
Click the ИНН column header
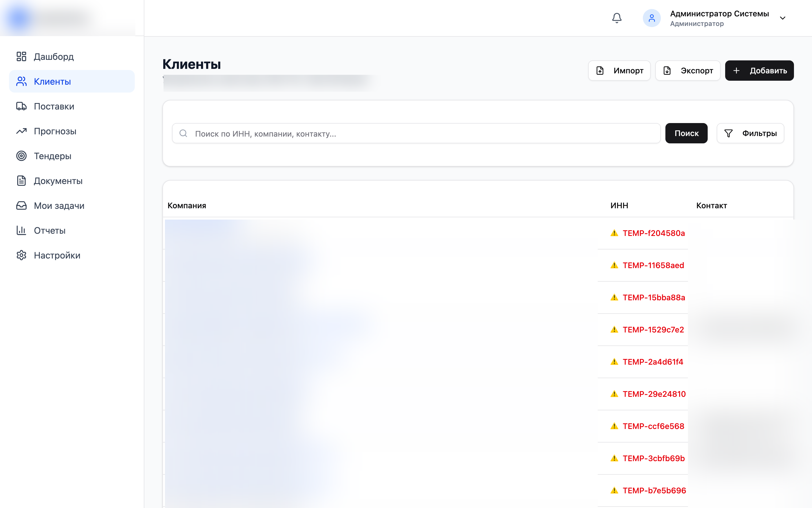pyautogui.click(x=619, y=206)
